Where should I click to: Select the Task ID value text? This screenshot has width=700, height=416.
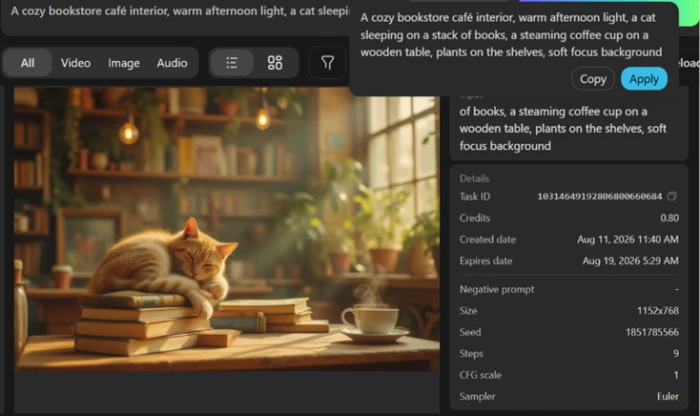[600, 196]
